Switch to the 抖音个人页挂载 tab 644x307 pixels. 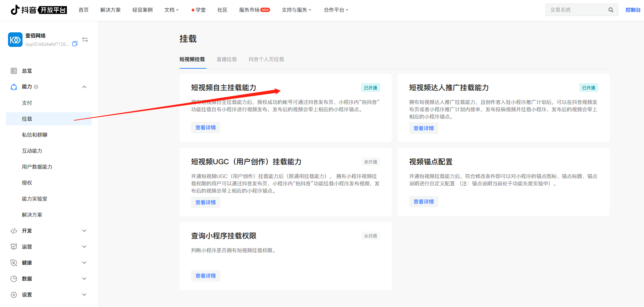click(266, 59)
